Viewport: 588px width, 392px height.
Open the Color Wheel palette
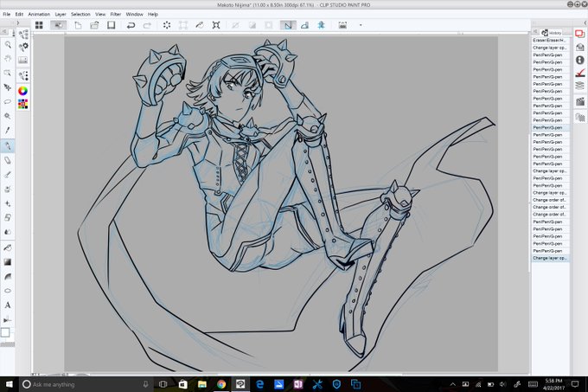(22, 91)
